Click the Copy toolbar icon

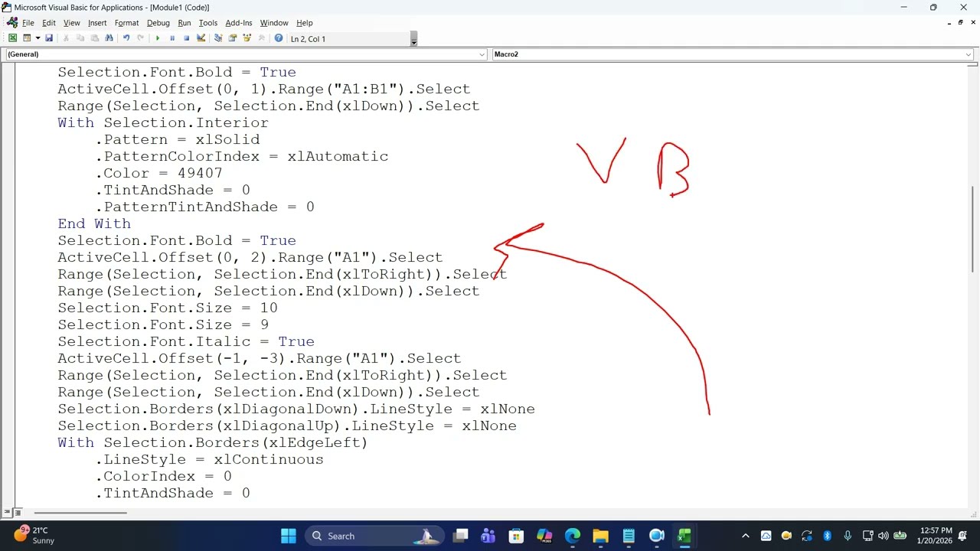(x=80, y=38)
